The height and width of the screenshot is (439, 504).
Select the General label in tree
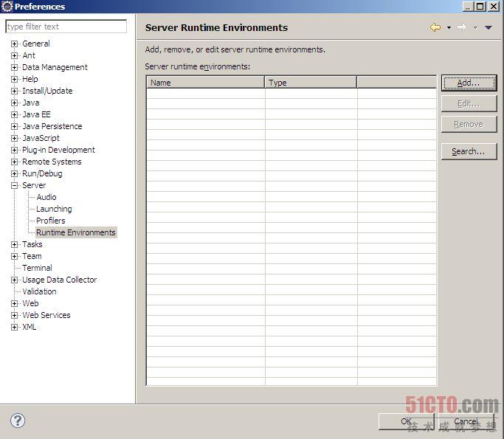pos(36,44)
